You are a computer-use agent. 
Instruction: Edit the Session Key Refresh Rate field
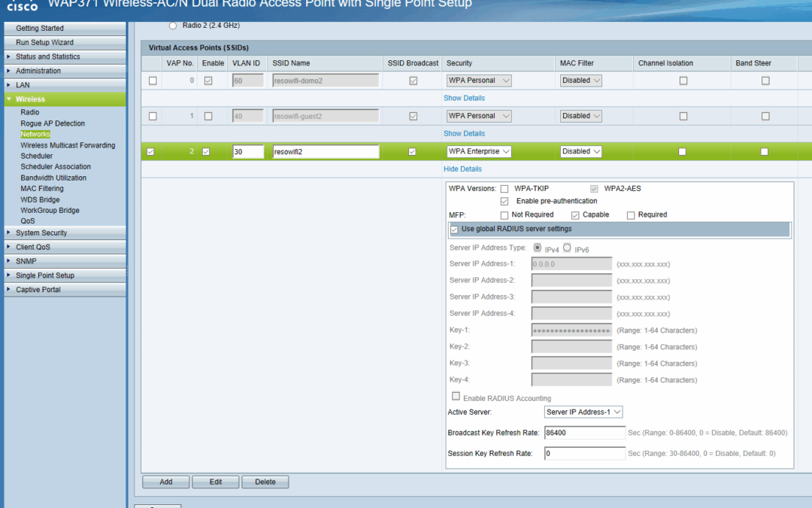pyautogui.click(x=585, y=454)
